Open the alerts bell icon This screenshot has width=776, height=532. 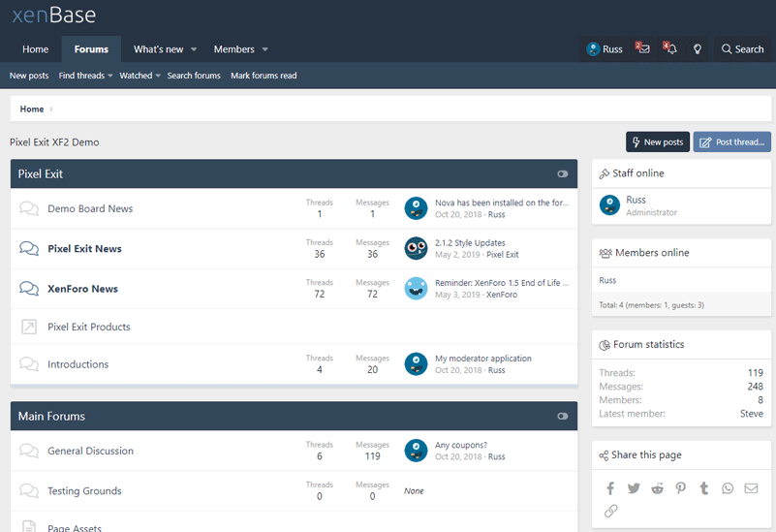point(669,48)
